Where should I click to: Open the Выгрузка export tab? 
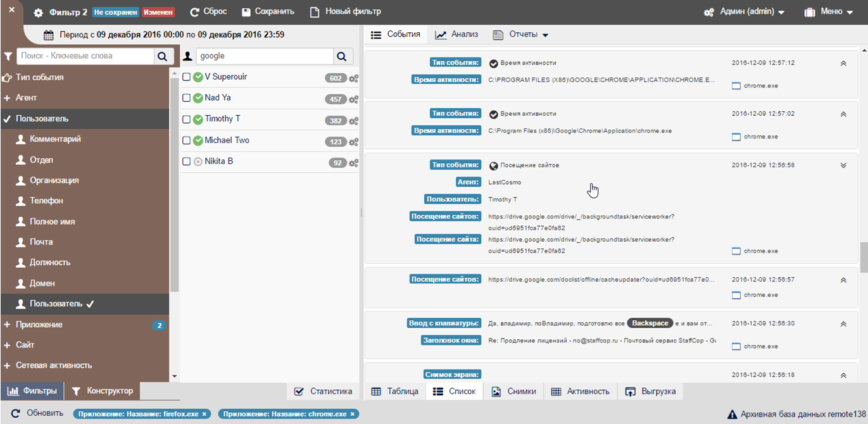click(651, 391)
